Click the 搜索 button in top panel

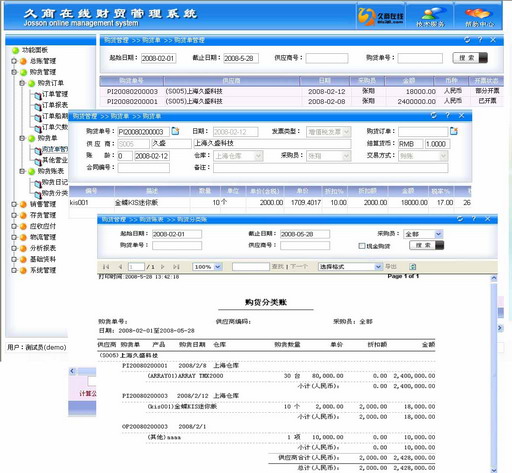click(470, 58)
